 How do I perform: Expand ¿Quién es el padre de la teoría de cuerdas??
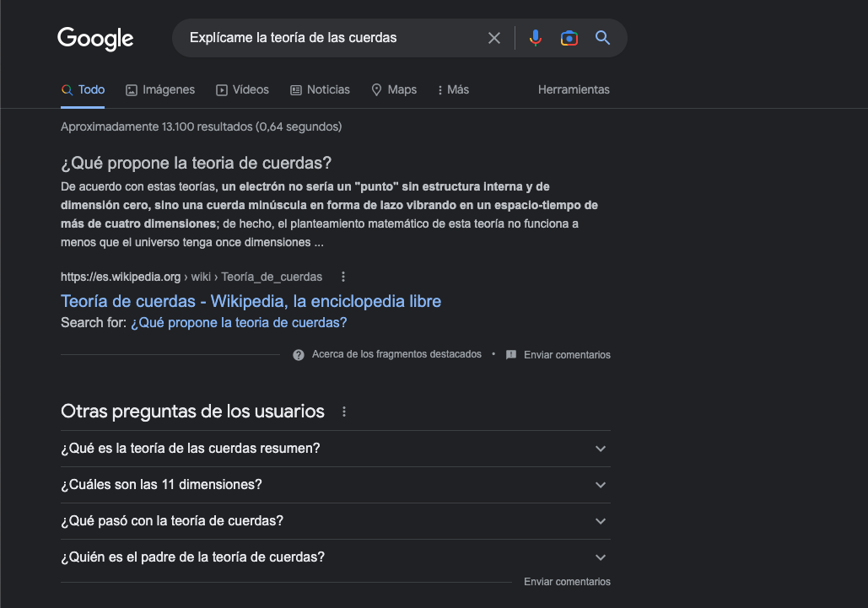coord(600,557)
